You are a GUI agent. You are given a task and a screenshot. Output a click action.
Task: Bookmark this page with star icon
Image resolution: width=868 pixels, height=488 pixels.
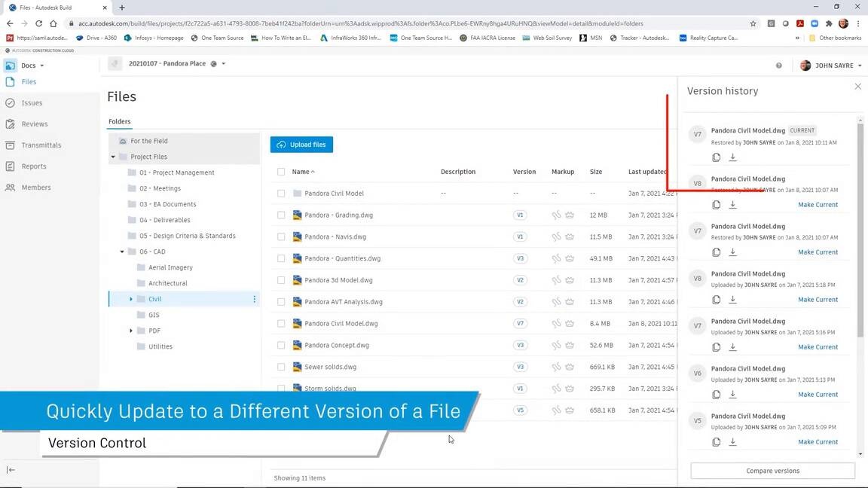(x=753, y=24)
